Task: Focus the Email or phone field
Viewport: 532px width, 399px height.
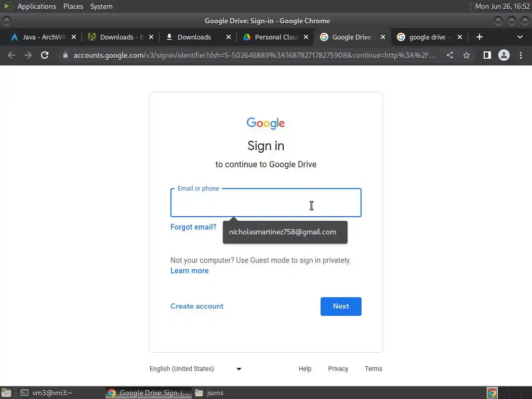Action: coord(265,203)
